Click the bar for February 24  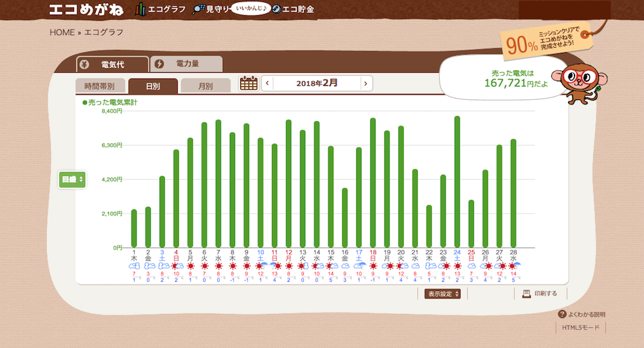point(457,182)
